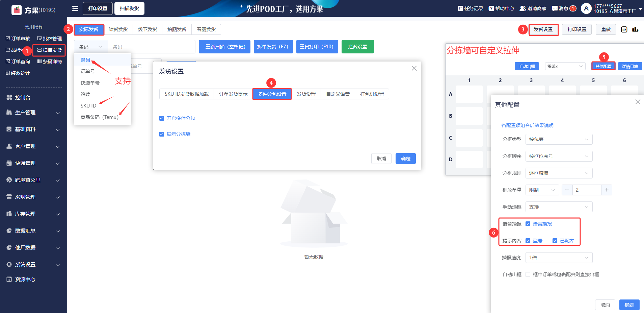The width and height of the screenshot is (644, 313).
Task: Open the 货架3 shelf dropdown
Action: [565, 66]
